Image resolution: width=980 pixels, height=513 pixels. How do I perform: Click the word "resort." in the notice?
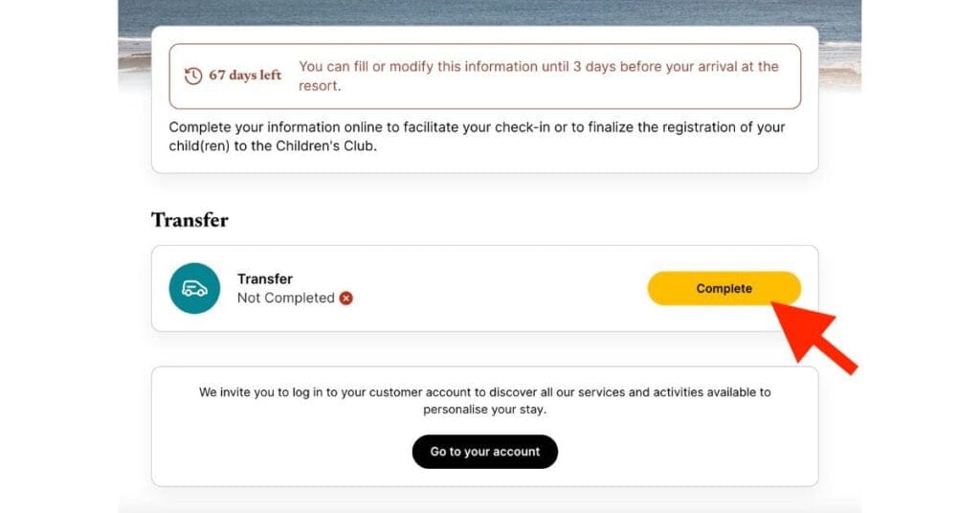[320, 85]
